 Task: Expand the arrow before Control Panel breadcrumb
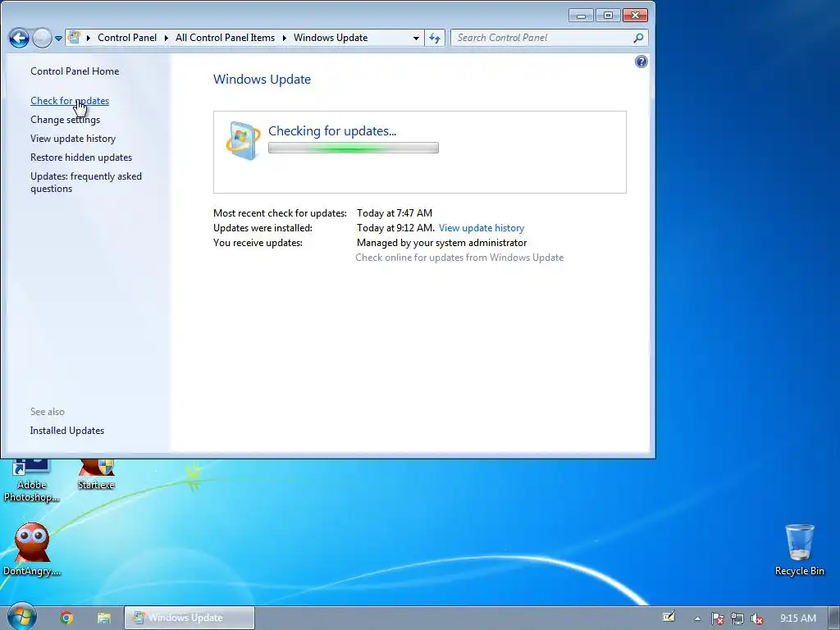click(89, 38)
